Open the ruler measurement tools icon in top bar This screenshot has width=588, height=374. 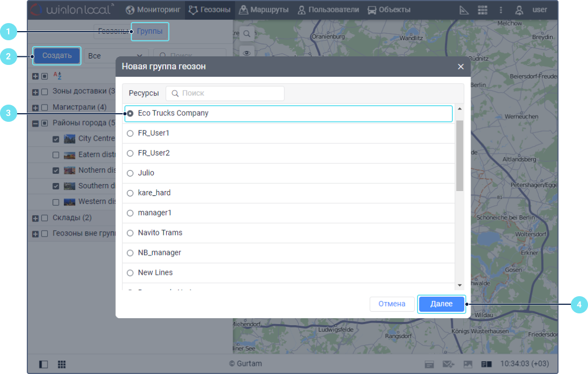coord(464,10)
